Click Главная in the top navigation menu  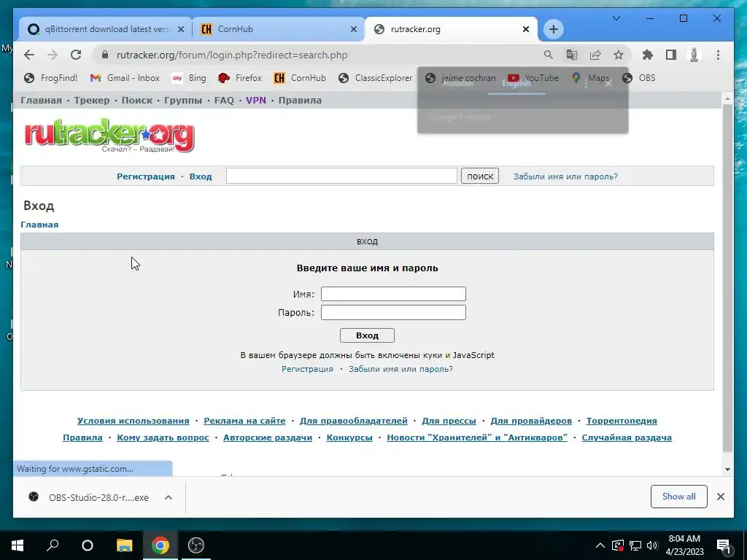coord(41,101)
